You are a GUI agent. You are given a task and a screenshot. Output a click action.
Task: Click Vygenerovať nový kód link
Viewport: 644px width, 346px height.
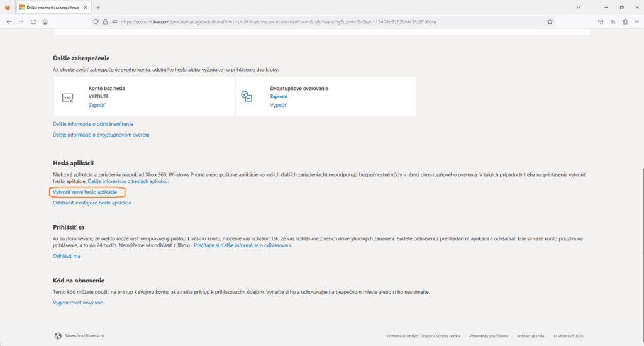pyautogui.click(x=78, y=303)
